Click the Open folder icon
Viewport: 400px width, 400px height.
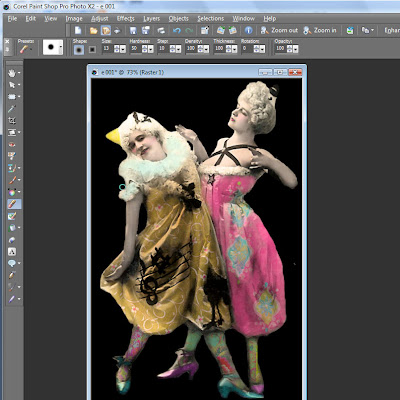tap(94, 31)
